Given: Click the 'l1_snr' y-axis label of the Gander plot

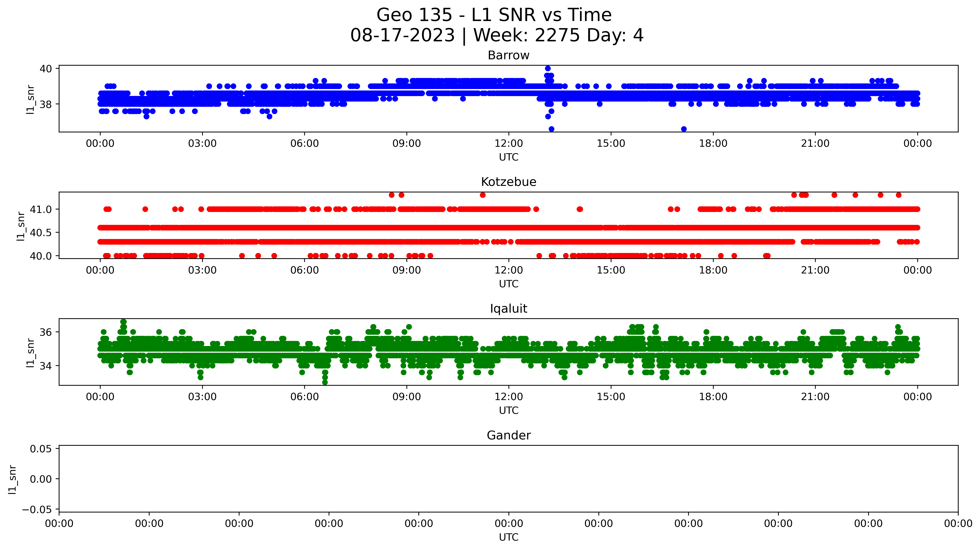Looking at the screenshot, I should click(12, 480).
